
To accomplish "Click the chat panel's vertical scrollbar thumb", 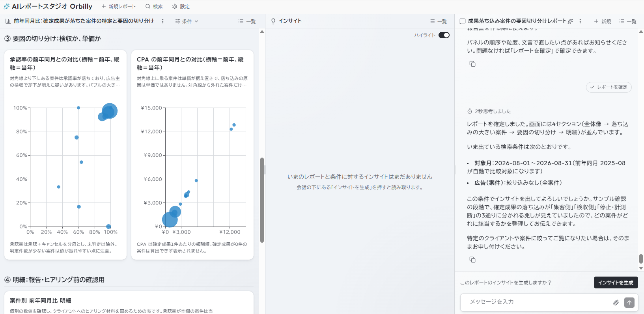I will coord(641,259).
